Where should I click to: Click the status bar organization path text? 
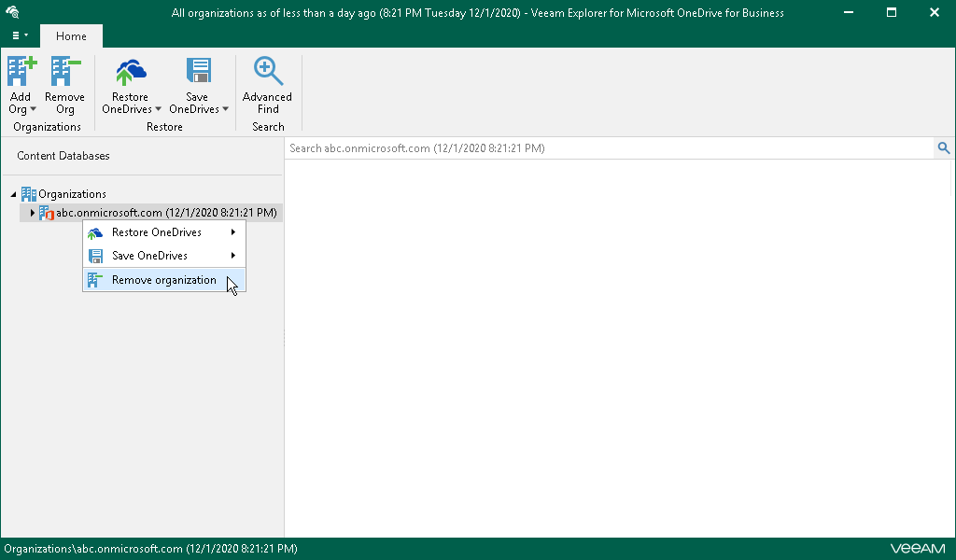(x=150, y=549)
